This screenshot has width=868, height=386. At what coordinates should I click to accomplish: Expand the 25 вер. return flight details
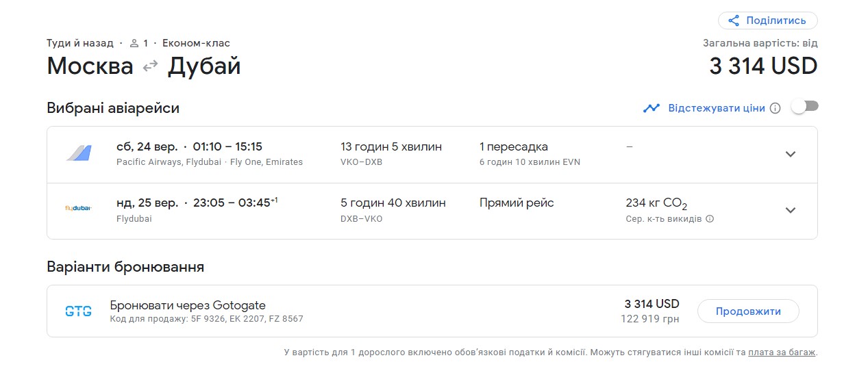click(x=790, y=210)
